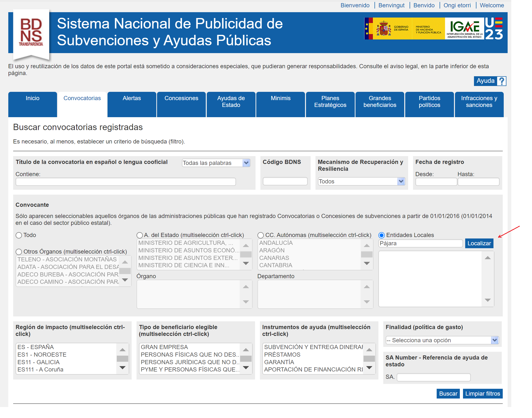Select ES111 - A Coruña region option
The image size is (532, 418).
(40, 370)
